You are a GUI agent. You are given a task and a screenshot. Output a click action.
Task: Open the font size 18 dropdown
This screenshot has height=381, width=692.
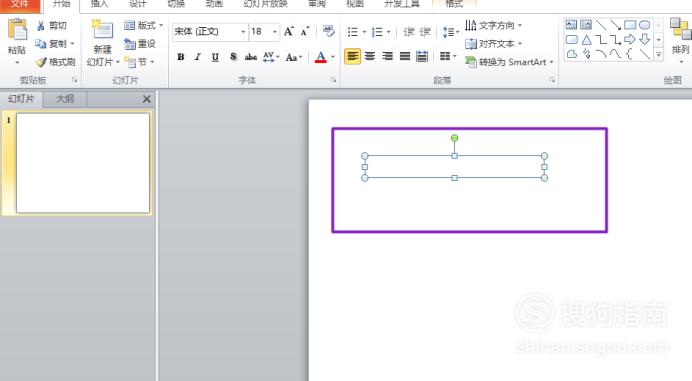point(275,32)
